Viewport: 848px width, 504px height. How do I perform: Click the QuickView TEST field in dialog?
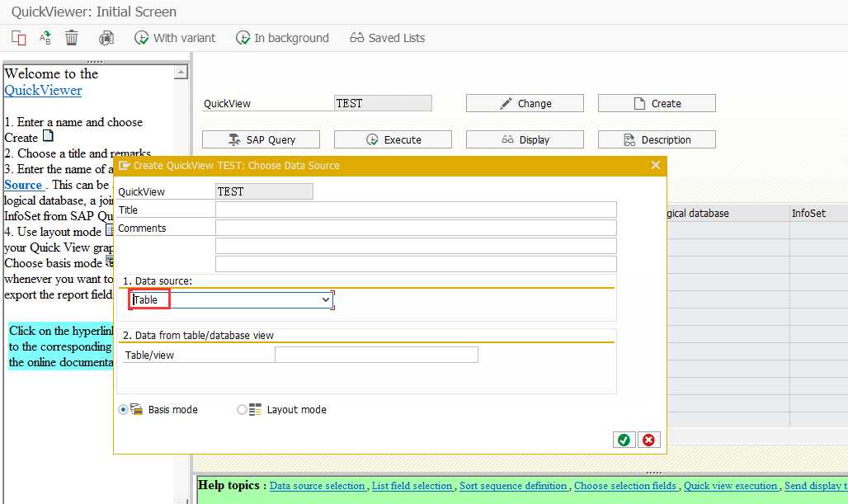pos(264,191)
